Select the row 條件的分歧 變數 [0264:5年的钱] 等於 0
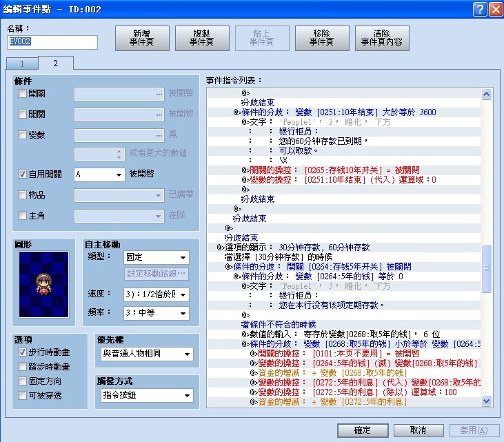504x442 pixels. pyautogui.click(x=344, y=276)
